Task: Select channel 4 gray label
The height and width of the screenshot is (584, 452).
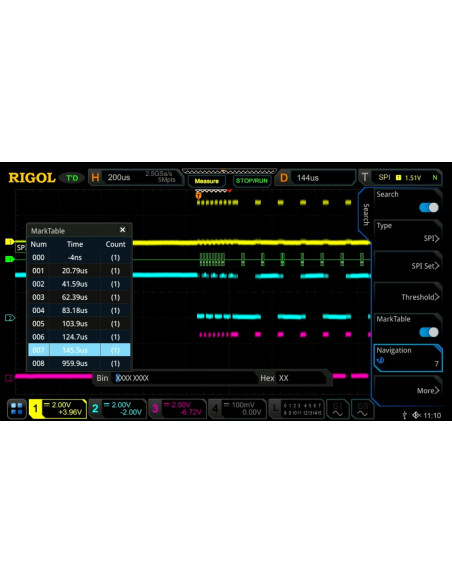Action: [x=237, y=409]
